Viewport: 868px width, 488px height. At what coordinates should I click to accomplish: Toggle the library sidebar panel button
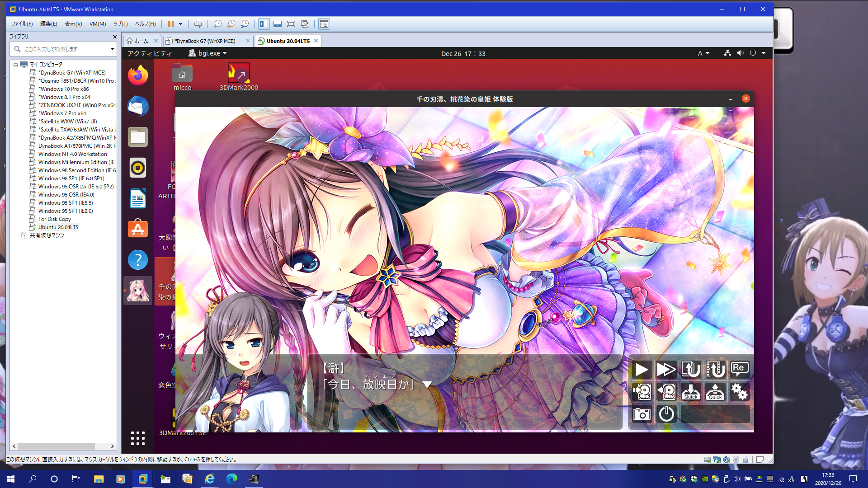tap(264, 24)
